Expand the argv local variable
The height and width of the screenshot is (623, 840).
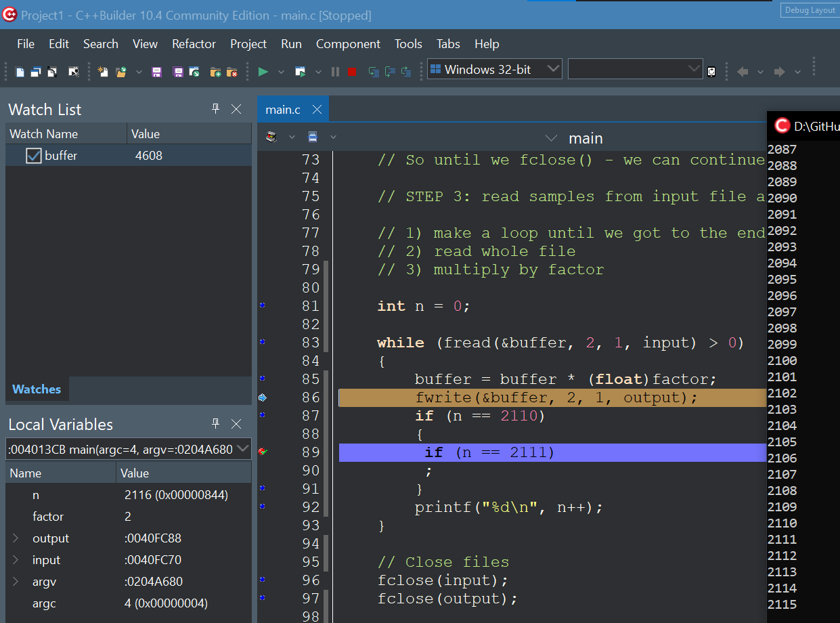(16, 582)
